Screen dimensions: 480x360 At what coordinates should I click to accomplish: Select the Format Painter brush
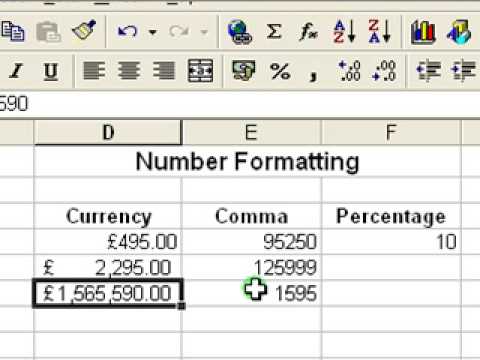click(x=84, y=31)
